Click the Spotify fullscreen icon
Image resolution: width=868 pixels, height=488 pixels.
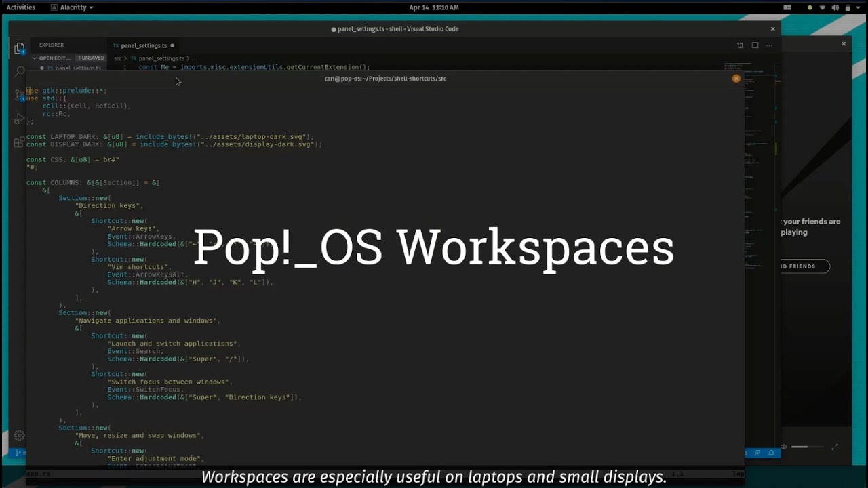point(835,447)
